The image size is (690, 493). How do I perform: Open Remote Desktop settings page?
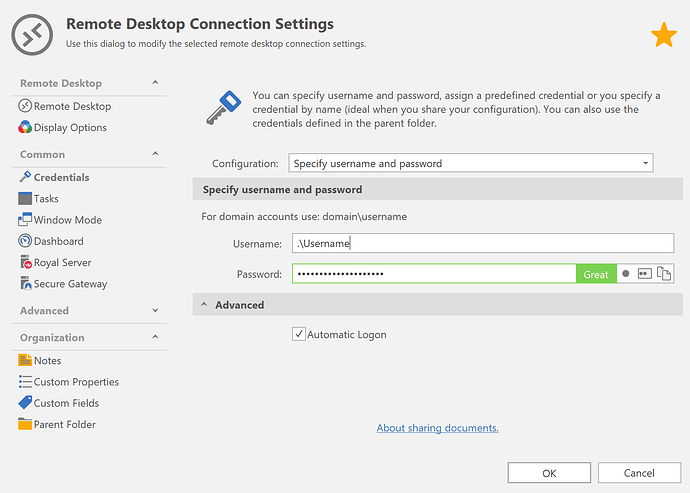pos(71,106)
